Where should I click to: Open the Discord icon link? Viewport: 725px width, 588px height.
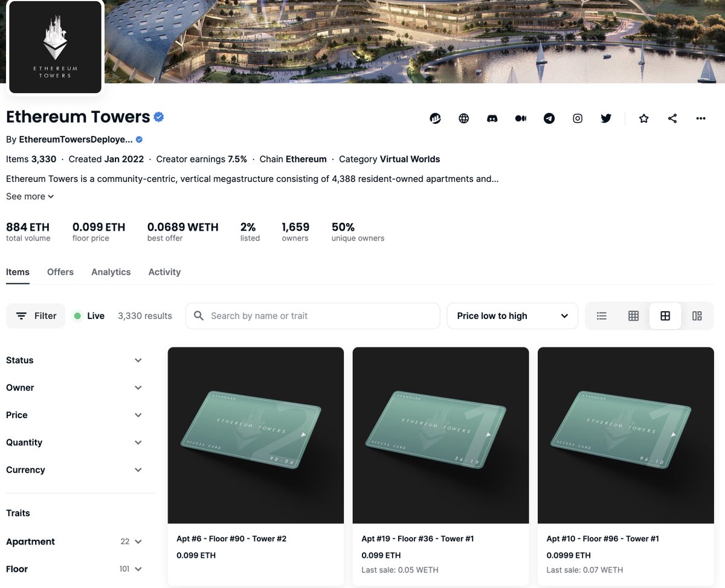492,118
